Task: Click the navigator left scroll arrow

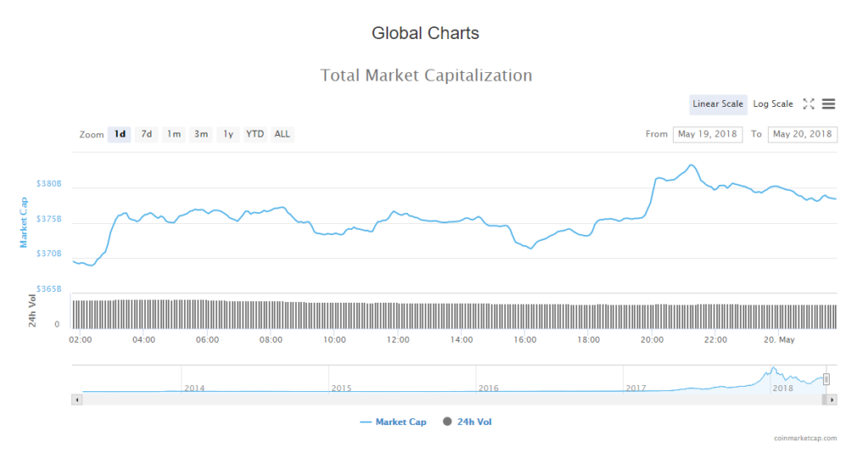Action: coord(77,399)
